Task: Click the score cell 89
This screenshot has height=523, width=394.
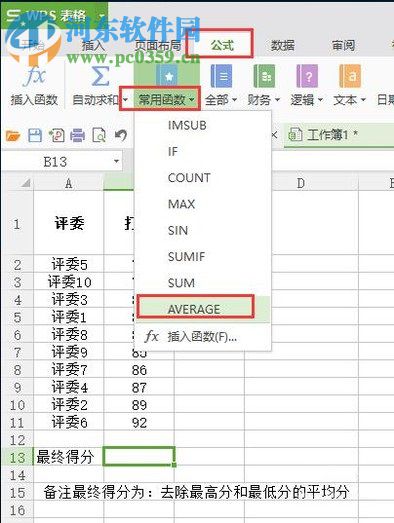Action: click(x=139, y=405)
